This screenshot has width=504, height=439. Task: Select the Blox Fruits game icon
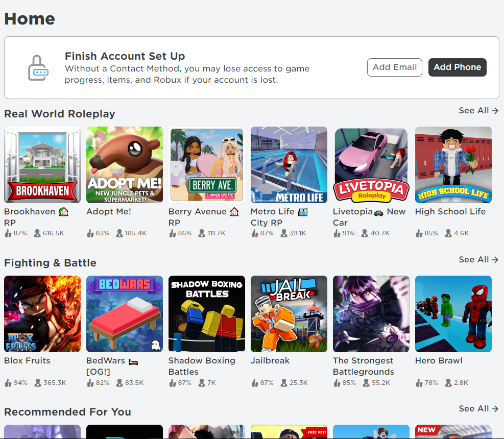pos(42,314)
